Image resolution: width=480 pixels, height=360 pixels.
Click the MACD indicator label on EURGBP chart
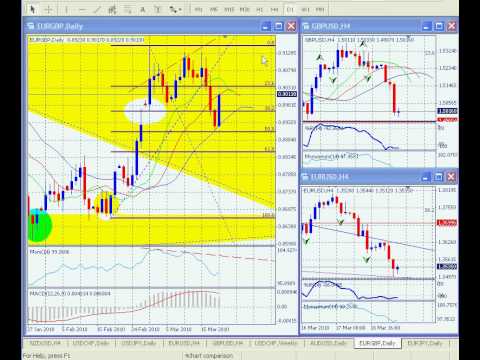click(x=70, y=294)
